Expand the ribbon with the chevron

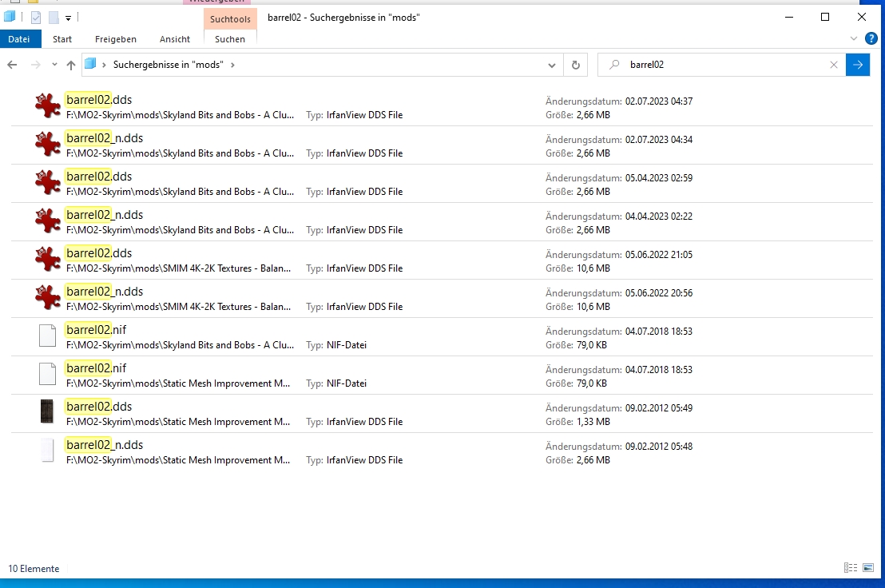pyautogui.click(x=853, y=39)
